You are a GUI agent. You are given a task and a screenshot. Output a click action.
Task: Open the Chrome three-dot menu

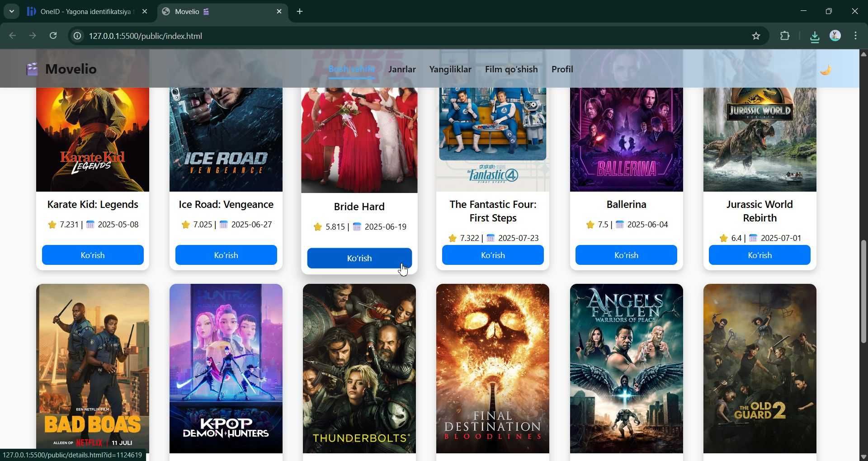(855, 36)
